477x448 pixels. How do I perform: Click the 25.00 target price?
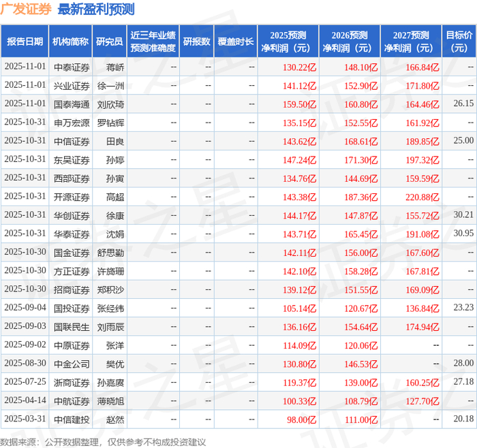[463, 140]
